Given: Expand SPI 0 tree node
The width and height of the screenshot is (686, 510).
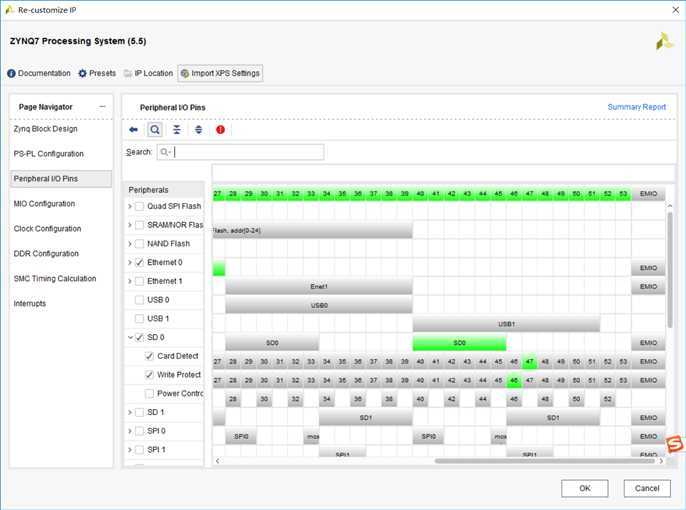Looking at the screenshot, I should 130,431.
